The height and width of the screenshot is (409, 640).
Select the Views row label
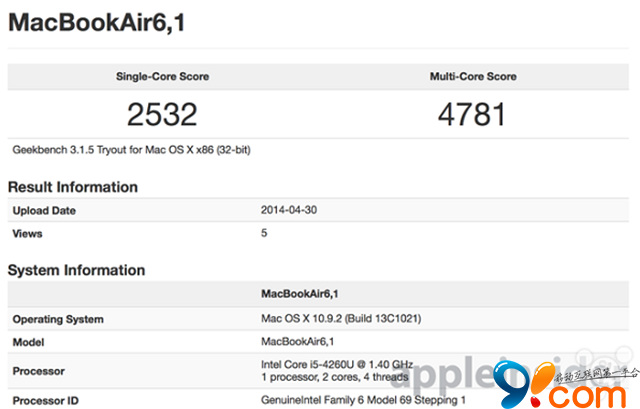pyautogui.click(x=27, y=233)
